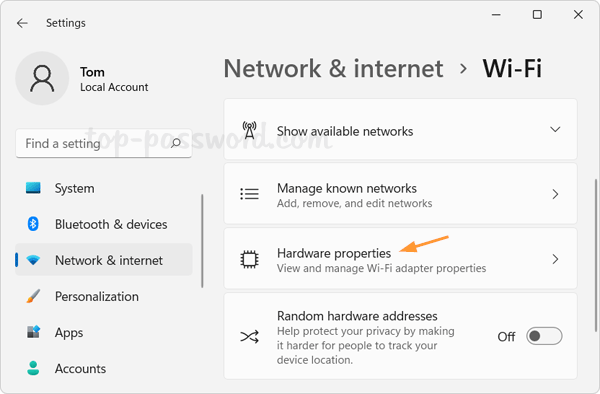The width and height of the screenshot is (600, 394).
Task: Click the Accounts person icon
Action: pyautogui.click(x=33, y=368)
